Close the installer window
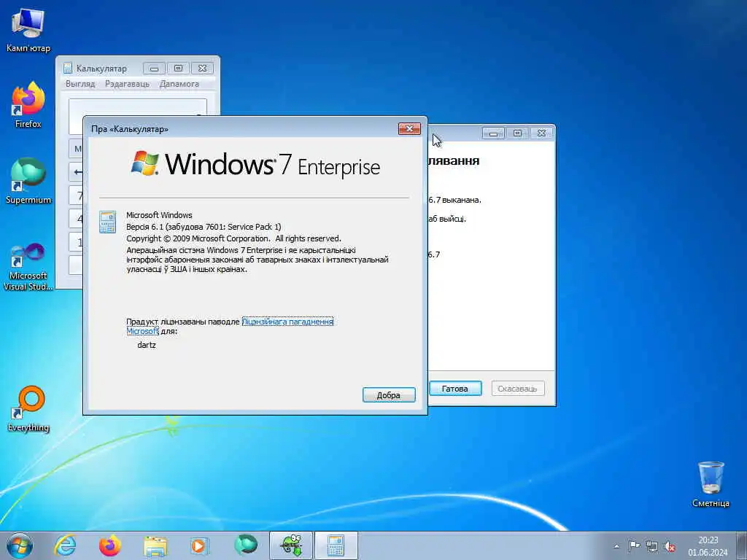Image resolution: width=747 pixels, height=560 pixels. point(542,133)
